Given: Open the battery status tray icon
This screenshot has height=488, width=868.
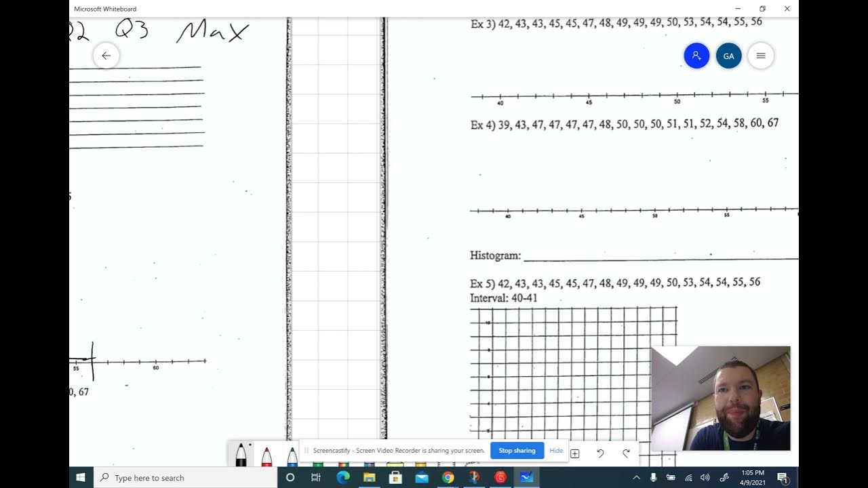Looking at the screenshot, I should tap(671, 477).
